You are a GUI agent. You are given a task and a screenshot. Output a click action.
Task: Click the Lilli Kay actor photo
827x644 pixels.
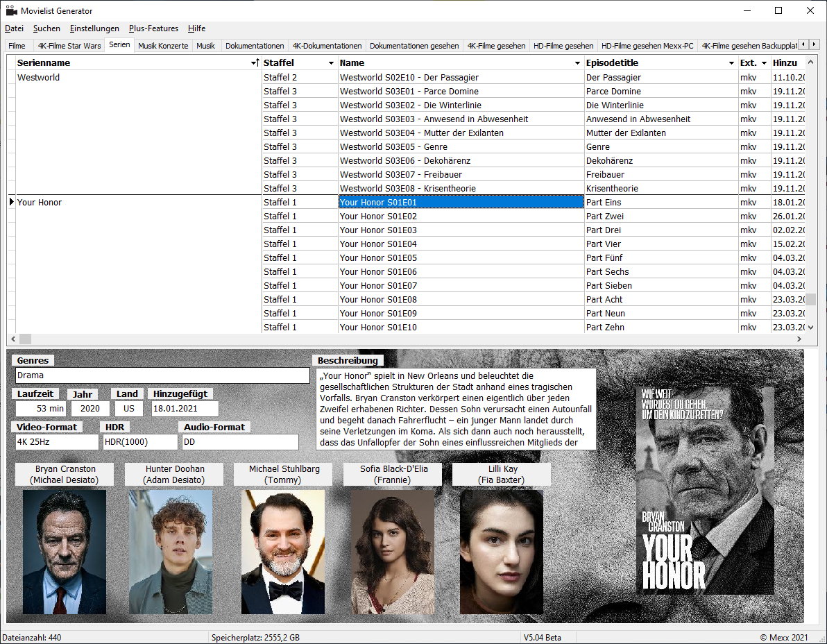[x=502, y=552]
